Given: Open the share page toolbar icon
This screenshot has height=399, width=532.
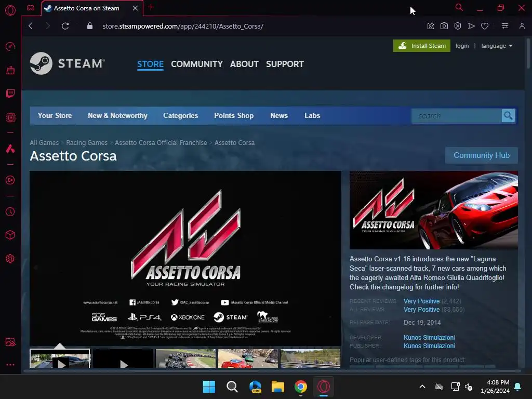Looking at the screenshot, I should pyautogui.click(x=431, y=26).
